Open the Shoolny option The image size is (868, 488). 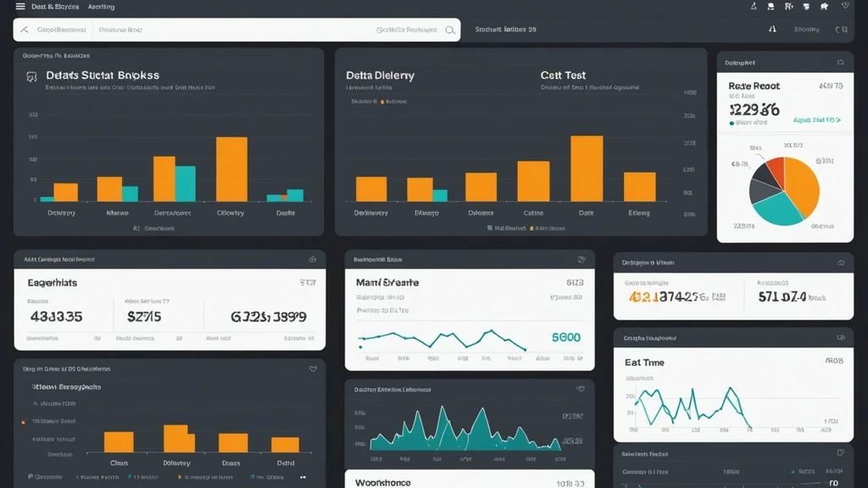[x=807, y=30]
